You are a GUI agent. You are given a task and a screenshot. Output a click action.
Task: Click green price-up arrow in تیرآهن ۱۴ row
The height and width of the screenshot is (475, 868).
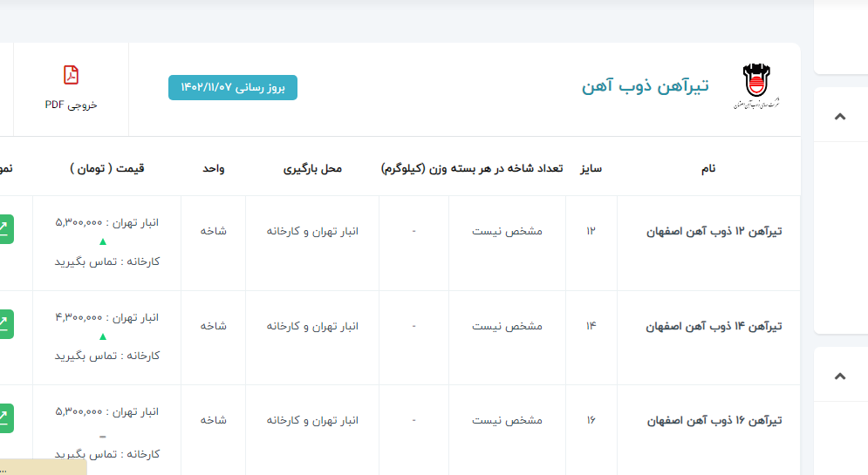coord(103,336)
